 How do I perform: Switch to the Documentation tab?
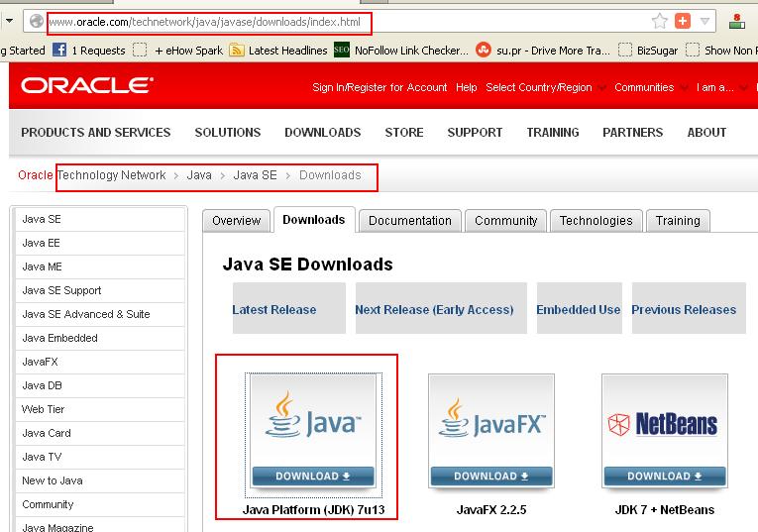pos(410,221)
